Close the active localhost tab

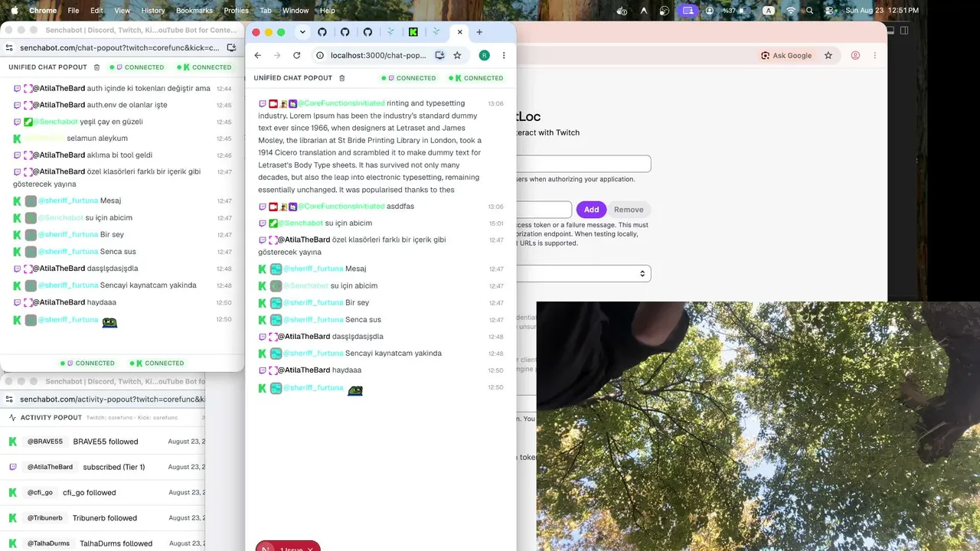459,32
